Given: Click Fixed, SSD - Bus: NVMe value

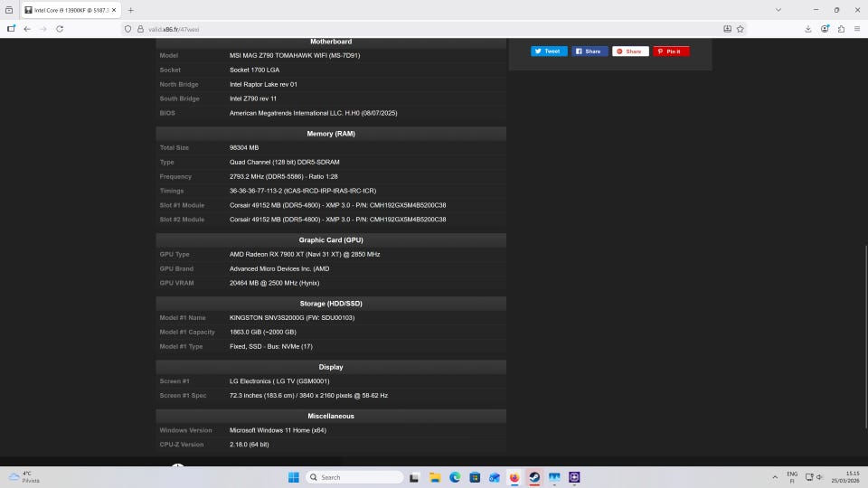Looking at the screenshot, I should pos(271,346).
